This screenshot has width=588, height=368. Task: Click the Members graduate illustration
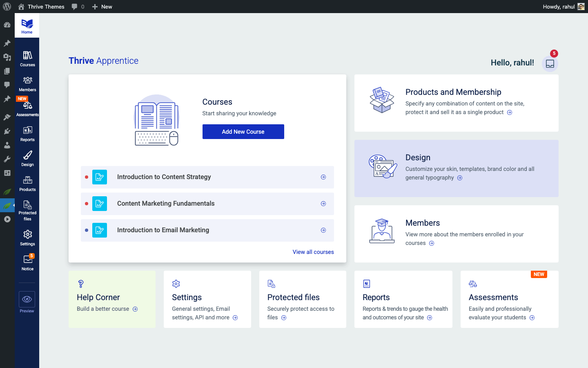(x=382, y=231)
